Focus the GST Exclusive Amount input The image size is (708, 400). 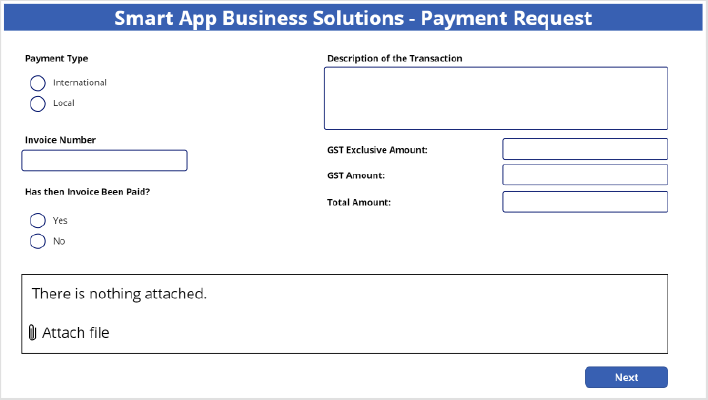click(x=584, y=150)
